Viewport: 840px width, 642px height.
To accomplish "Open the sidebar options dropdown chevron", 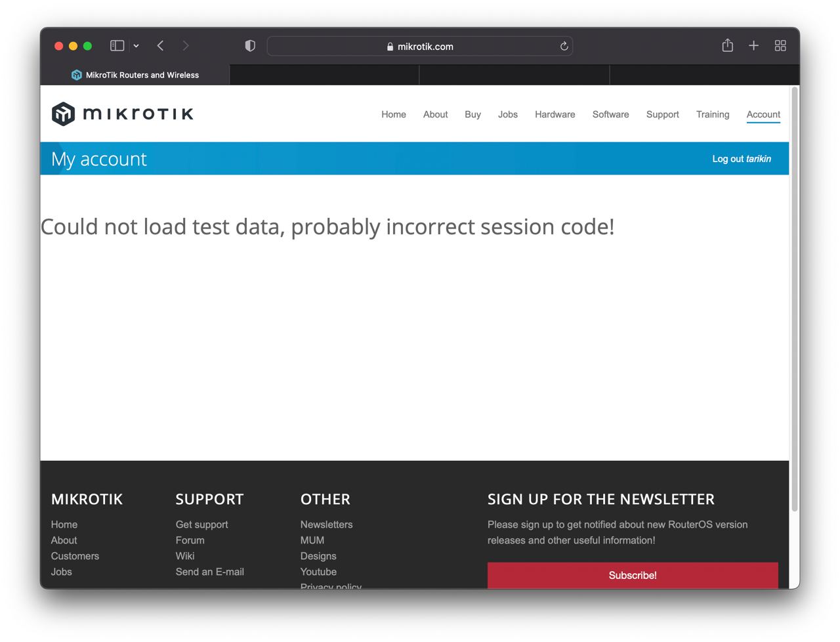I will coord(136,46).
